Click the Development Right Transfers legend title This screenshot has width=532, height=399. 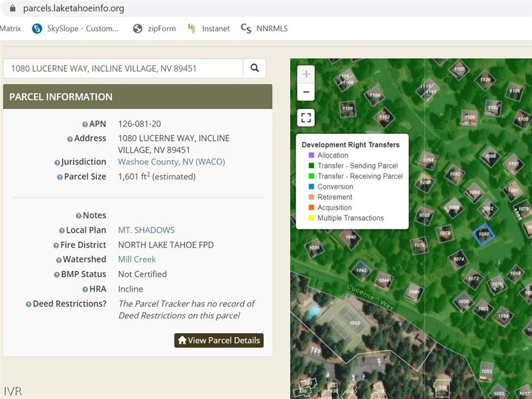pos(350,145)
